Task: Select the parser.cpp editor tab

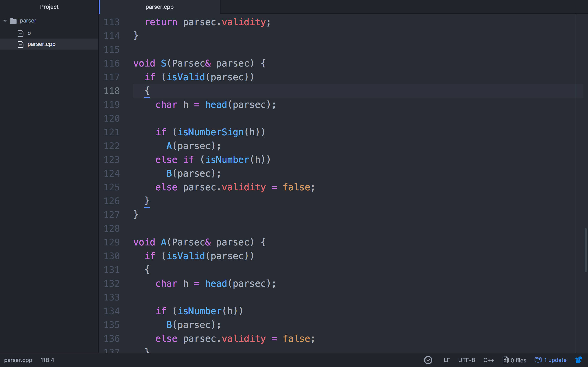Action: (x=159, y=7)
